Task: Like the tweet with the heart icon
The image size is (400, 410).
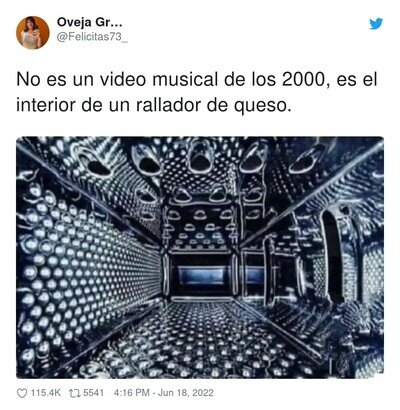Action: [22, 393]
